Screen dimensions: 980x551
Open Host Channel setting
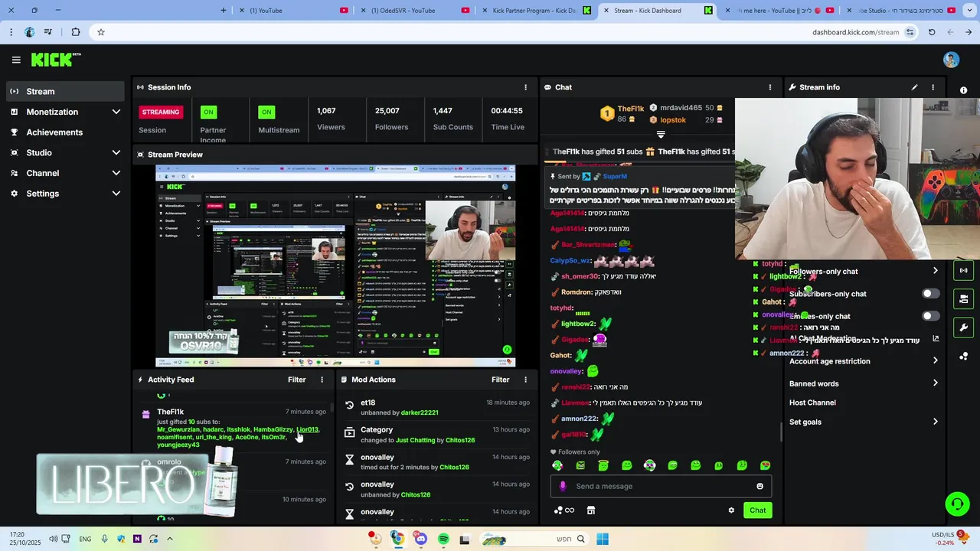click(x=812, y=403)
